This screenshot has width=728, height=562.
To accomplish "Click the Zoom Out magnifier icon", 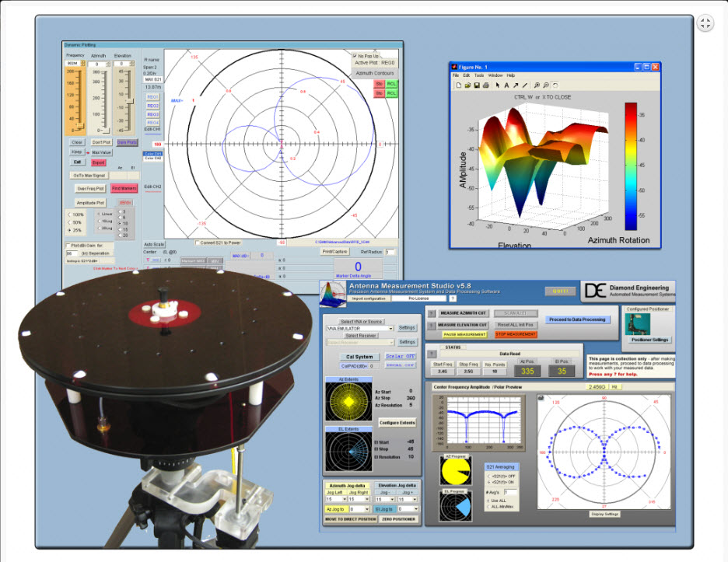I will point(546,86).
